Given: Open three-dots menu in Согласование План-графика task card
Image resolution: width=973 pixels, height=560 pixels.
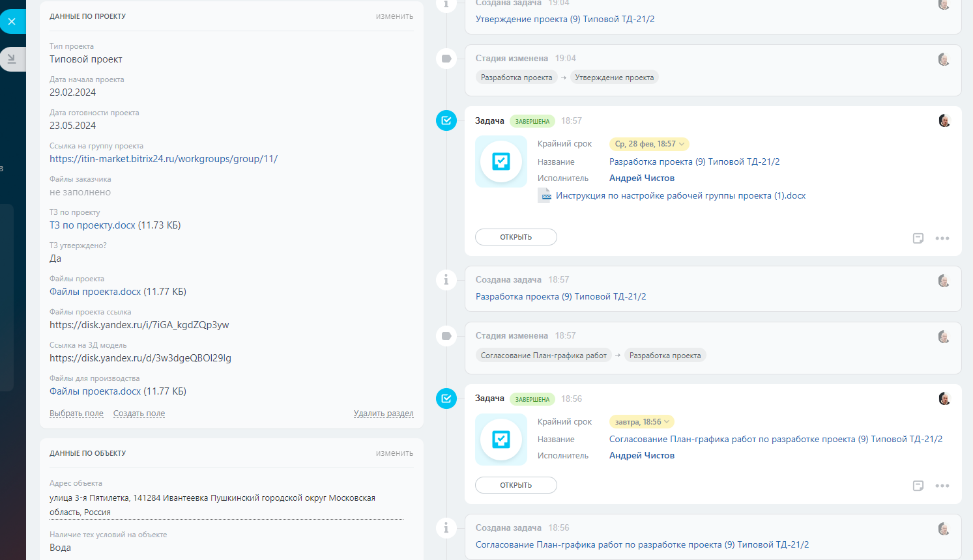Looking at the screenshot, I should (x=942, y=486).
